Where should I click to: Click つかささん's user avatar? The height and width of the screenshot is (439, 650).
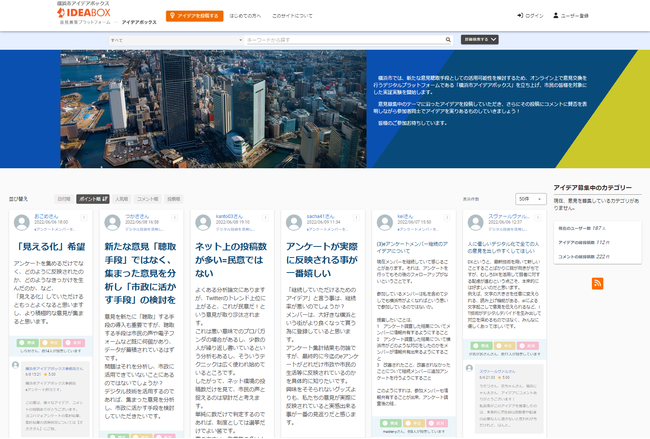click(113, 221)
